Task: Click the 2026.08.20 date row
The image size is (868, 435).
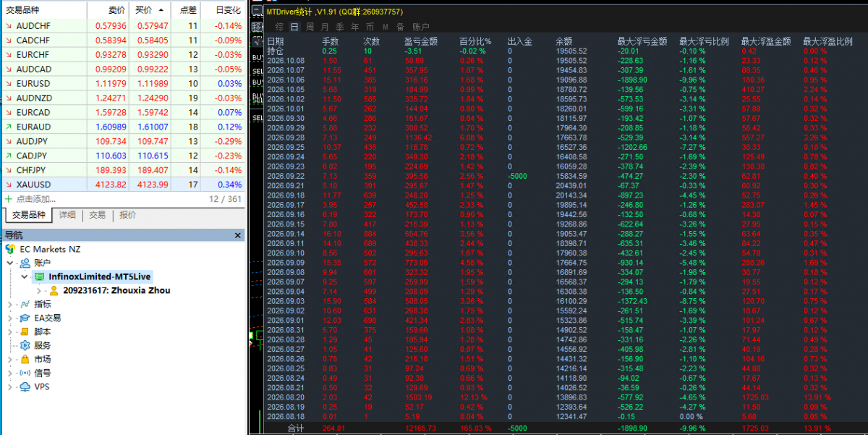Action: point(286,397)
